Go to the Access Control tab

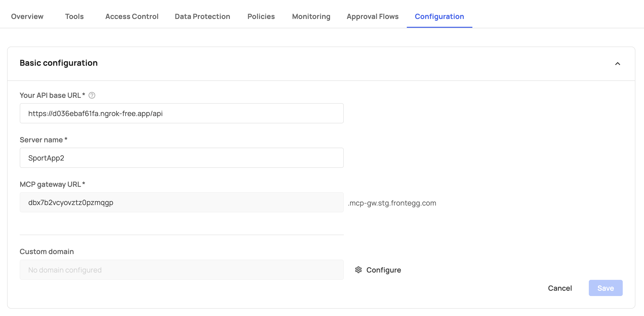[132, 16]
